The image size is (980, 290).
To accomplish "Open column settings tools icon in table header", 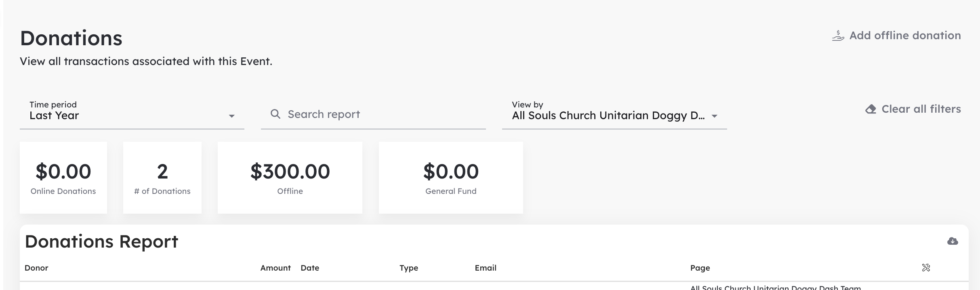I will 926,267.
